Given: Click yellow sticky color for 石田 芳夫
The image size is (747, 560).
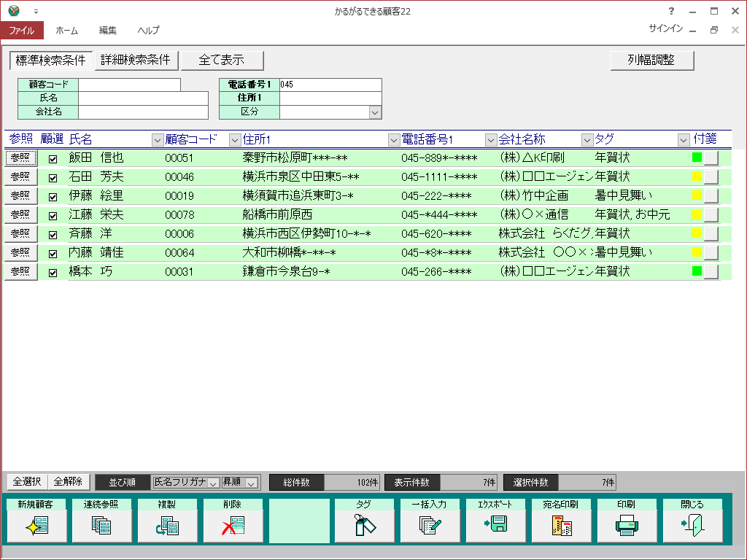Looking at the screenshot, I should [697, 176].
